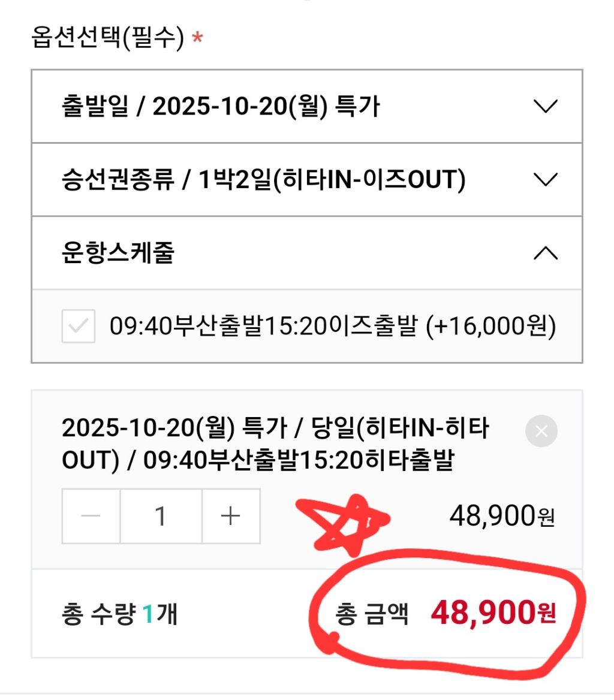Click the chevron beside 출발일 dropdown

pos(545,107)
